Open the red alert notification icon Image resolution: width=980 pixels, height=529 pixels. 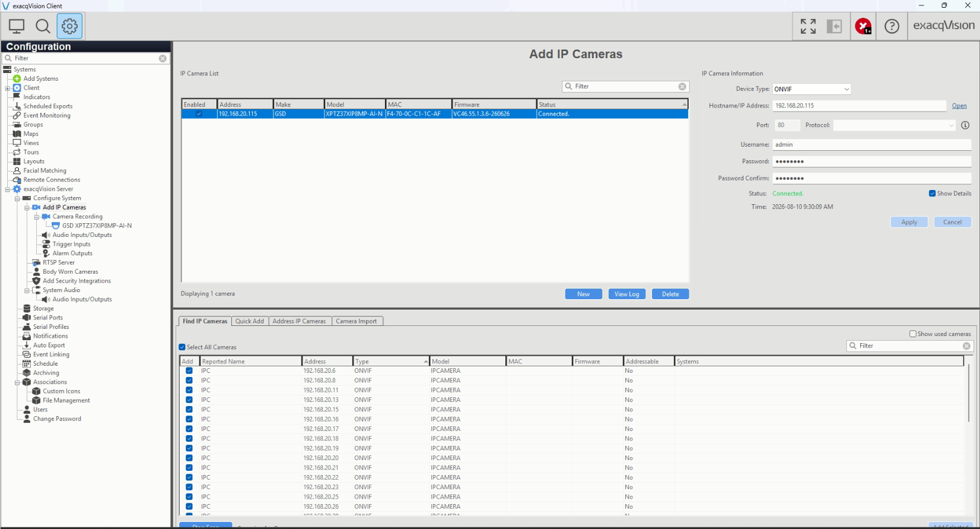(x=863, y=26)
